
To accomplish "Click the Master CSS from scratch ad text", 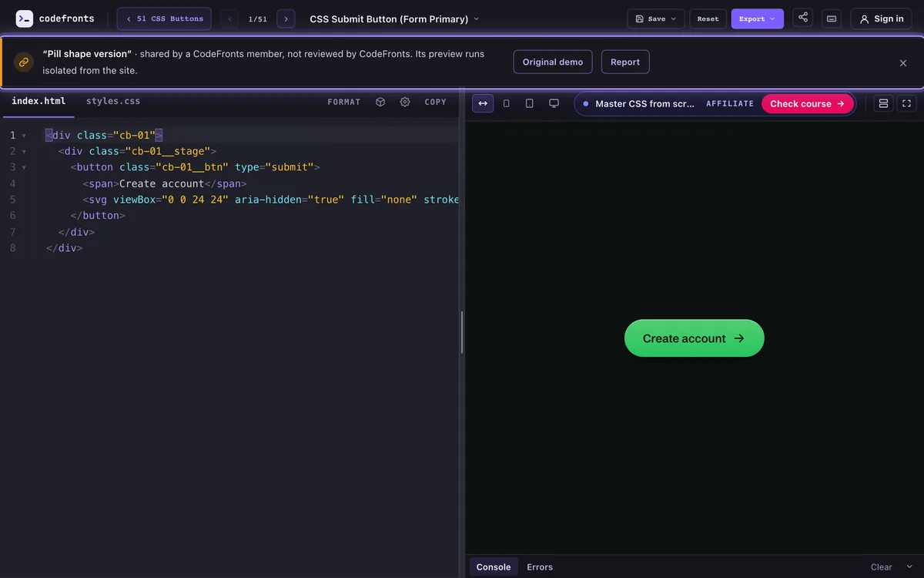I will click(x=644, y=103).
